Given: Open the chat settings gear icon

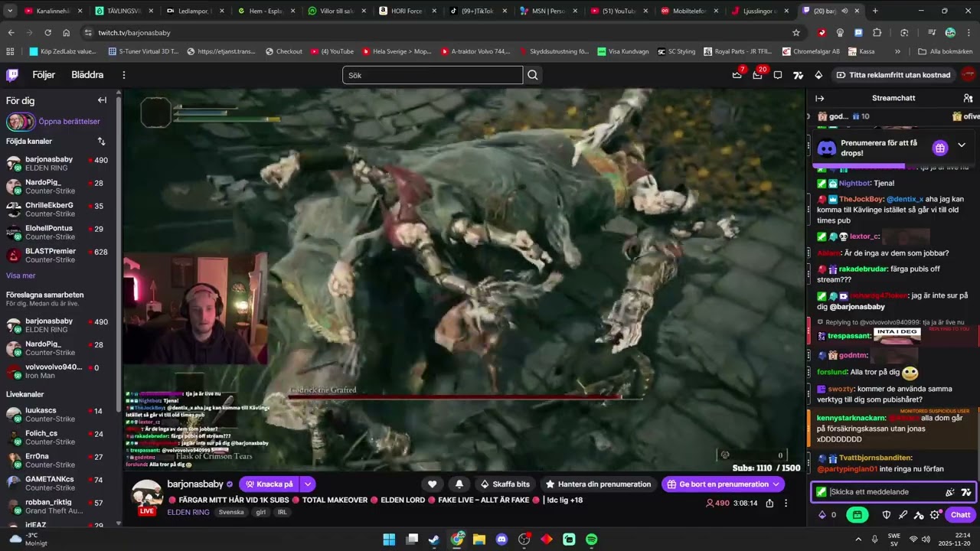Looking at the screenshot, I should (x=935, y=515).
